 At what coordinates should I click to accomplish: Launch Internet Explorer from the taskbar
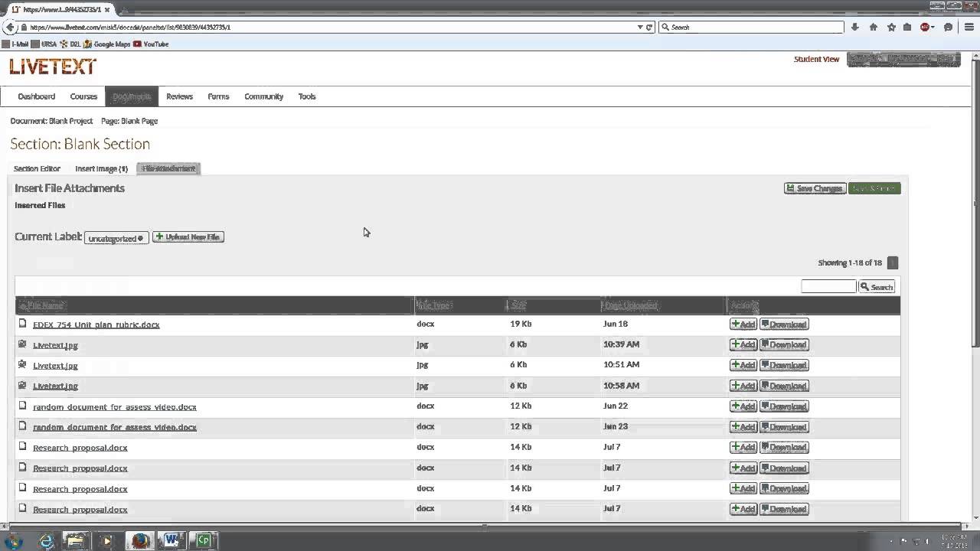click(47, 540)
